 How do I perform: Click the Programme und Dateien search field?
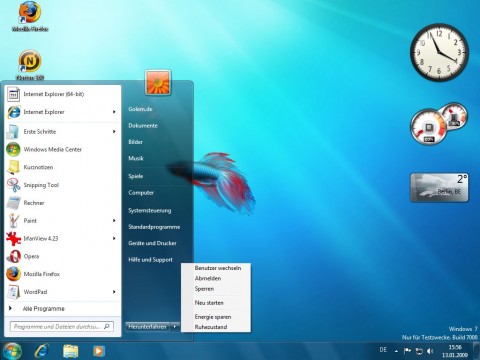pyautogui.click(x=62, y=326)
